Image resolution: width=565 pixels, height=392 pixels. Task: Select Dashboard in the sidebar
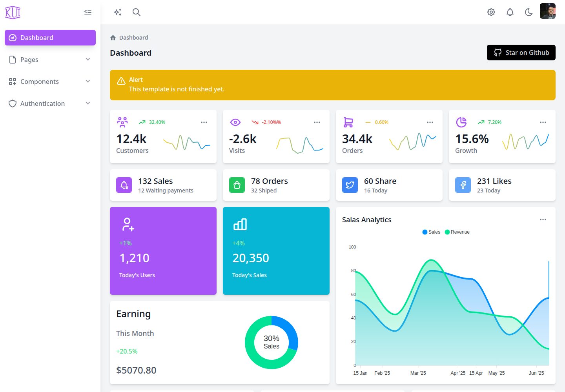click(50, 38)
